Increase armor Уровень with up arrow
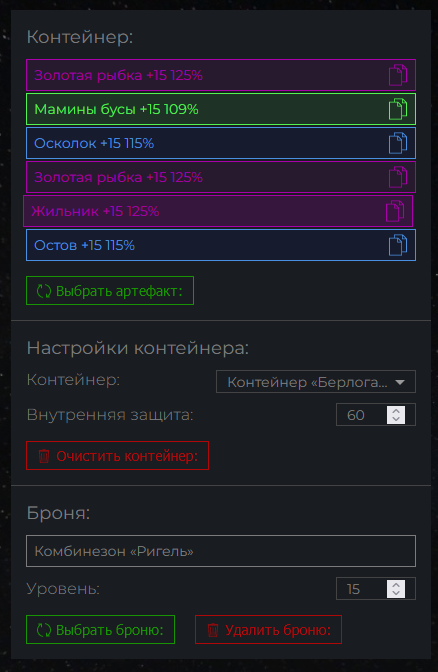 tap(396, 585)
